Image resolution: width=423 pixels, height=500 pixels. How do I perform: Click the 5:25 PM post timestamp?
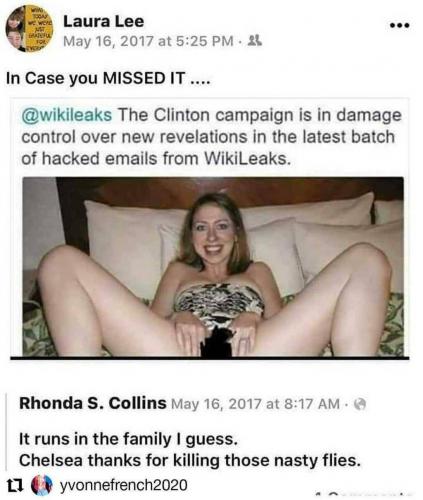148,41
